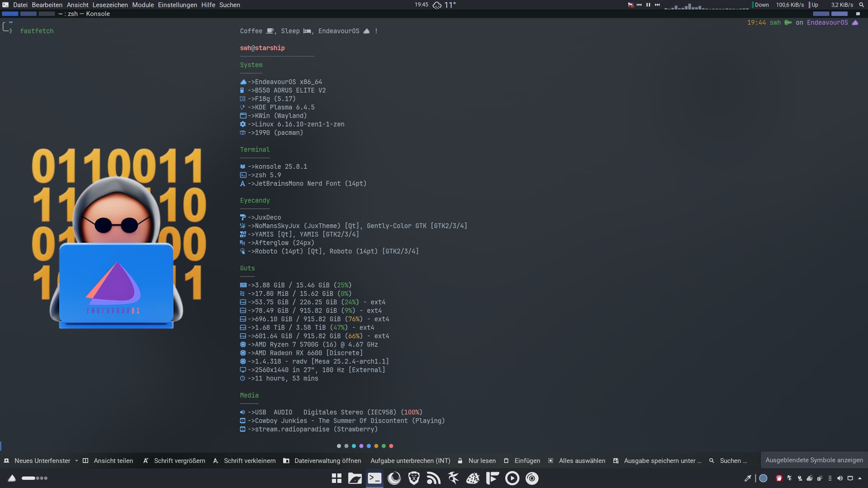Show hidden tray icons with the arrow
Viewport: 868px width, 488px height.
coord(860,478)
